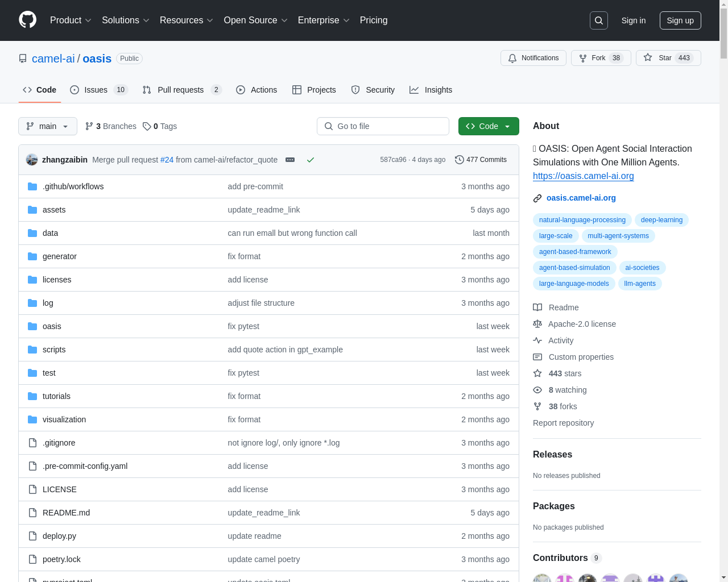Click the Report repository link
This screenshot has width=728, height=582.
point(563,423)
